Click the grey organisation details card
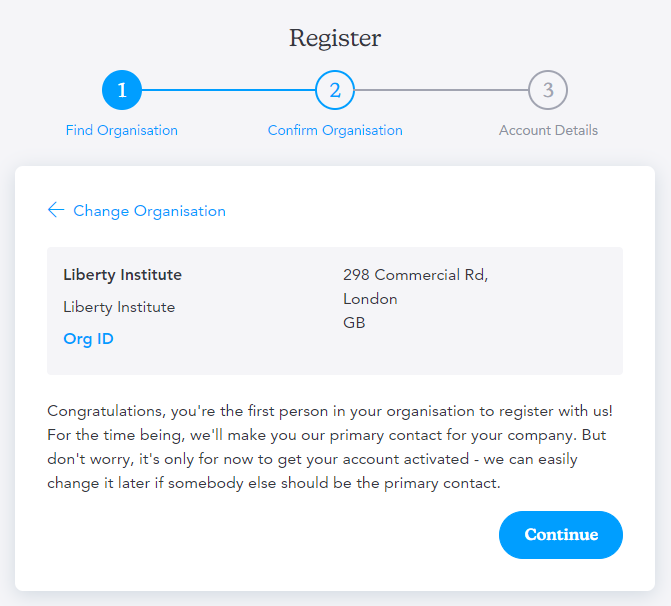The image size is (671, 606). point(335,311)
